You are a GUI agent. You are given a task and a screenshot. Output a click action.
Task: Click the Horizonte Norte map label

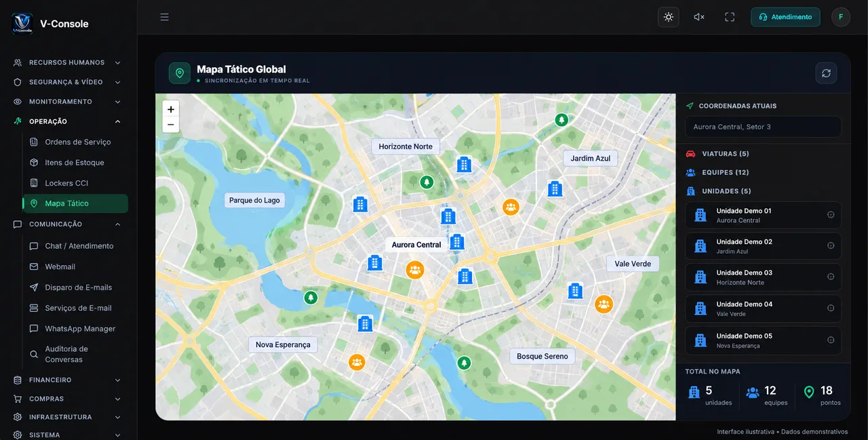406,146
